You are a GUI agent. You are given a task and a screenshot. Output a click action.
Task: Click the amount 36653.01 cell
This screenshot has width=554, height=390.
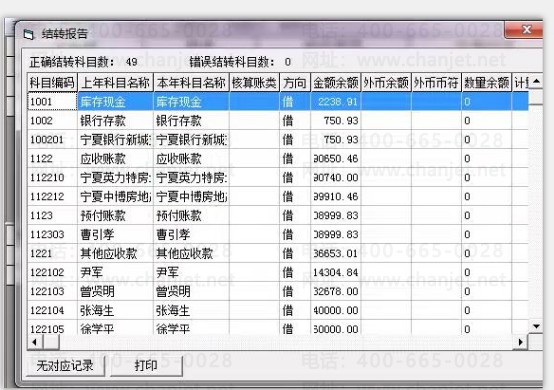click(x=336, y=253)
